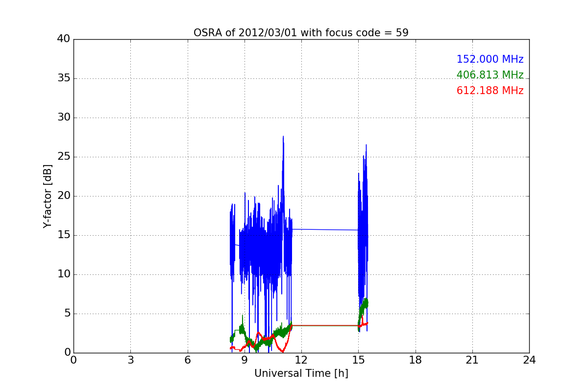Click the x-axis tick label 9
Image resolution: width=588 pixels, height=392 pixels.
[x=245, y=361]
